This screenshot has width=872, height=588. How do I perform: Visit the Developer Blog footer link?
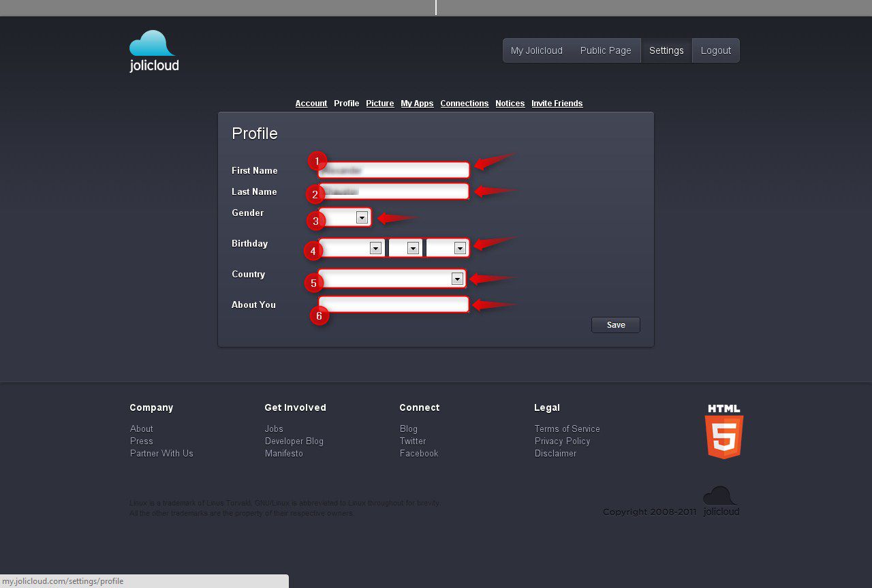pyautogui.click(x=294, y=441)
